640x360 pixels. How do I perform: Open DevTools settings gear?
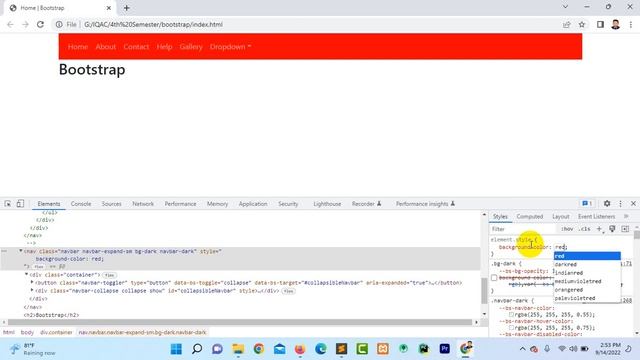(607, 203)
